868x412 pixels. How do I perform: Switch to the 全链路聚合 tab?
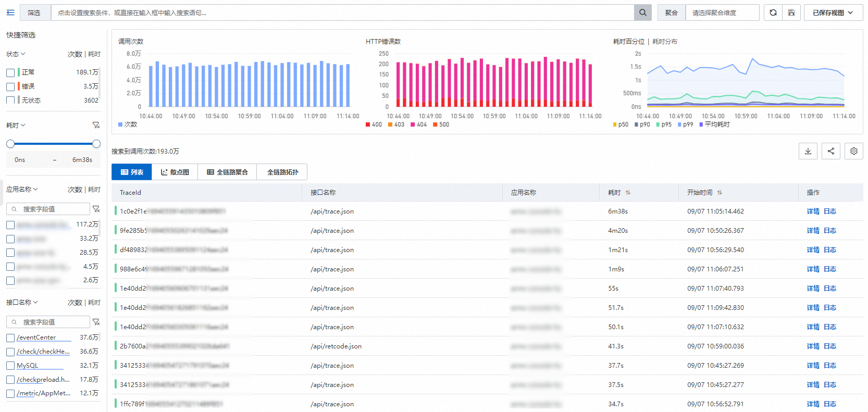(227, 172)
